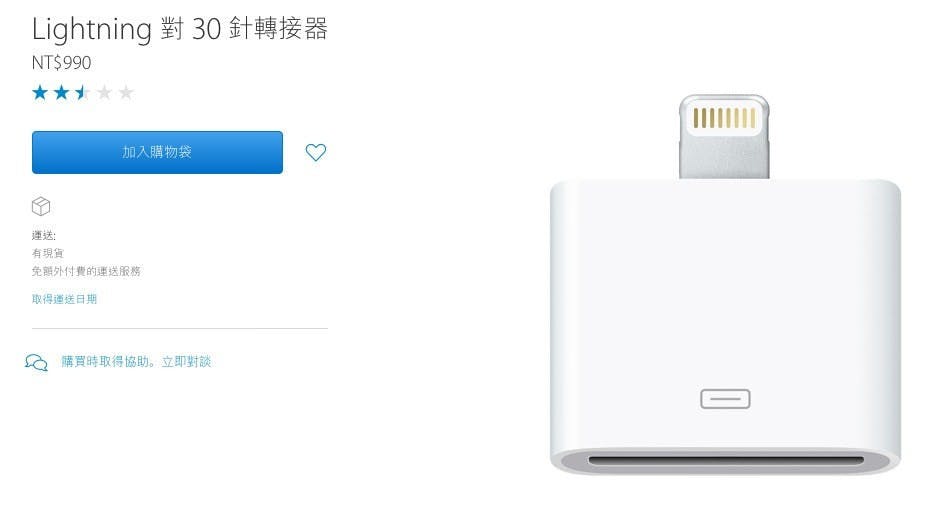
Task: Click the NT$990 price text
Action: click(62, 63)
